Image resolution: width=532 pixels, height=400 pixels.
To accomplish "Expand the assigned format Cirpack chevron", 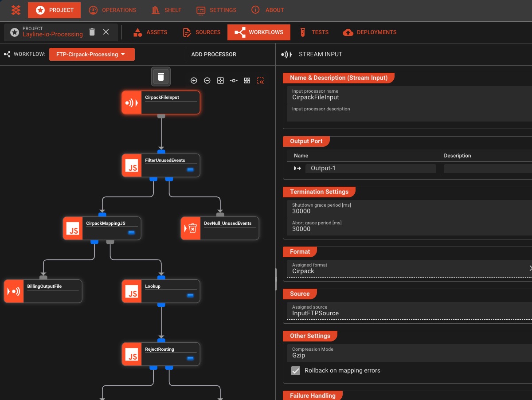I will click(x=530, y=268).
